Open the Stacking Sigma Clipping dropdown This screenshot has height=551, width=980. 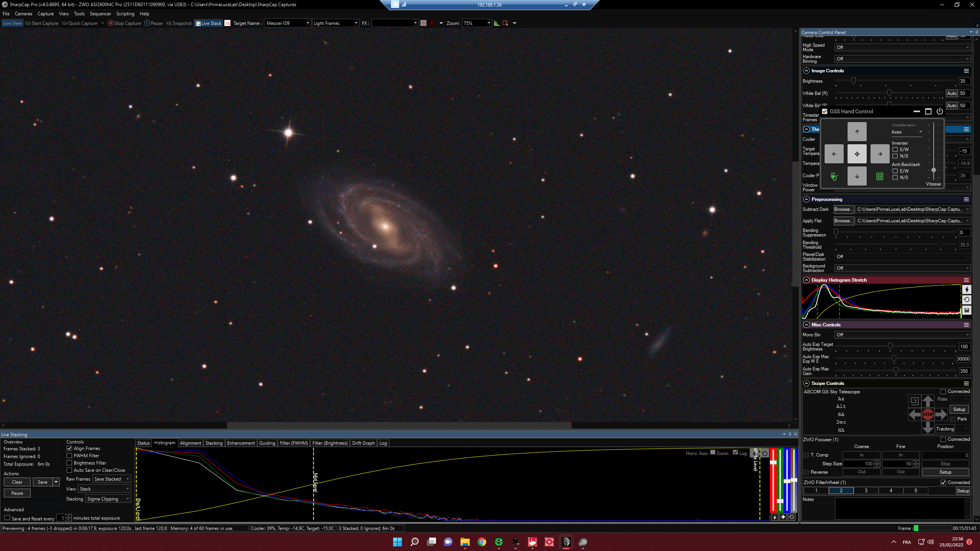pos(108,499)
